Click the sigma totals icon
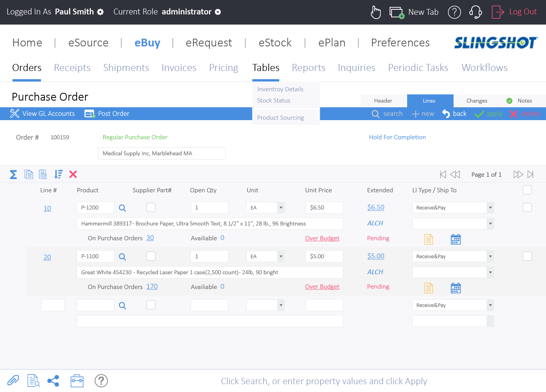546x392 pixels. (x=13, y=174)
